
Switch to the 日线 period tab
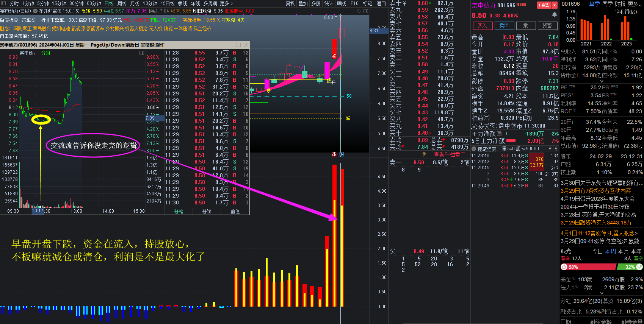tap(109, 3)
